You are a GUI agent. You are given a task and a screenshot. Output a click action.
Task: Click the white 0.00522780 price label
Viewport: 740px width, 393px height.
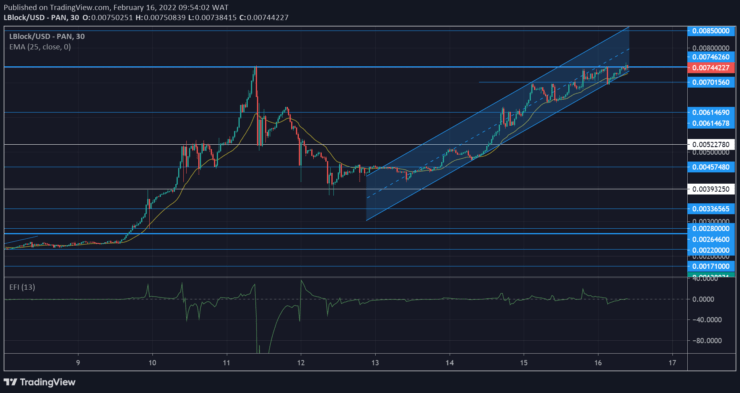711,144
